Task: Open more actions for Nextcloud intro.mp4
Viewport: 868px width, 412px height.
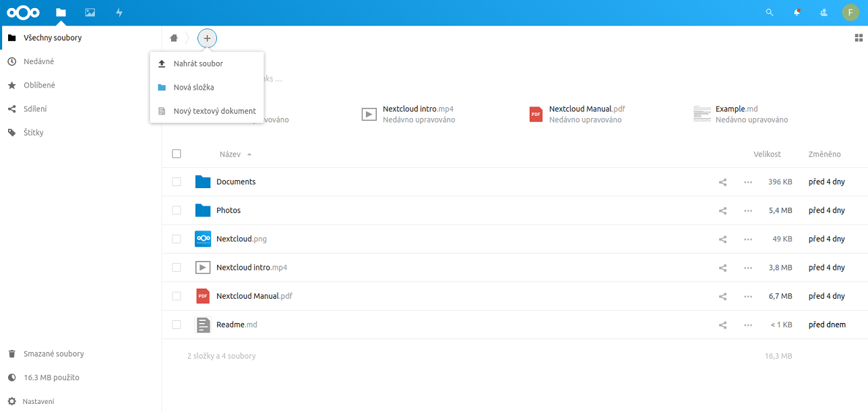Action: pyautogui.click(x=748, y=268)
